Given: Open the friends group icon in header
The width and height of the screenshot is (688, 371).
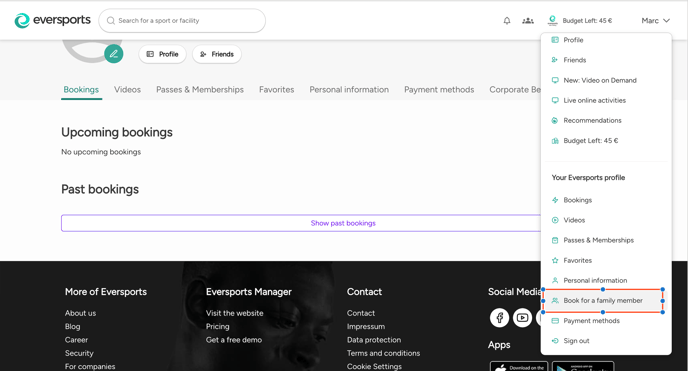Looking at the screenshot, I should coord(528,21).
